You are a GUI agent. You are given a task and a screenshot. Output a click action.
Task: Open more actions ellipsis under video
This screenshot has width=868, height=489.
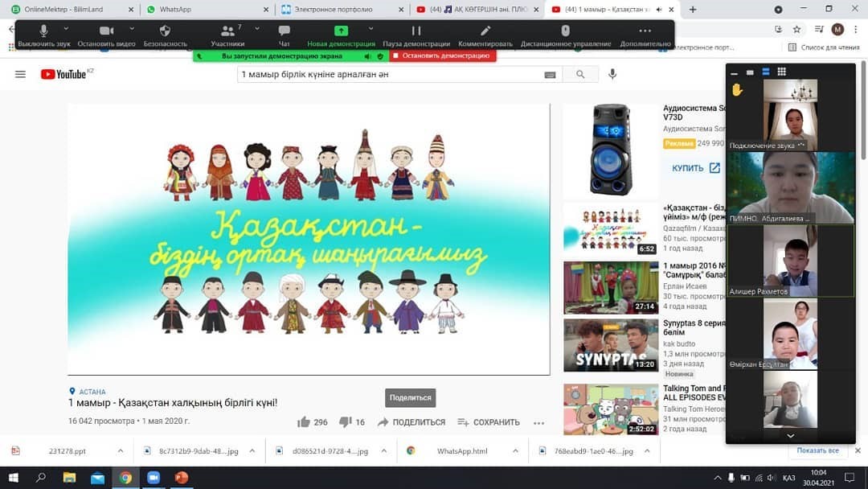click(538, 422)
